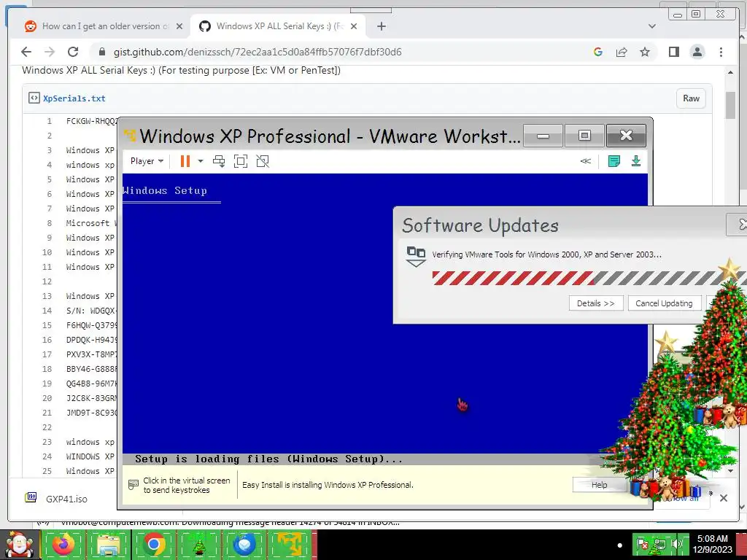The height and width of the screenshot is (560, 747).
Task: Go forward in Chrome
Action: click(x=50, y=52)
